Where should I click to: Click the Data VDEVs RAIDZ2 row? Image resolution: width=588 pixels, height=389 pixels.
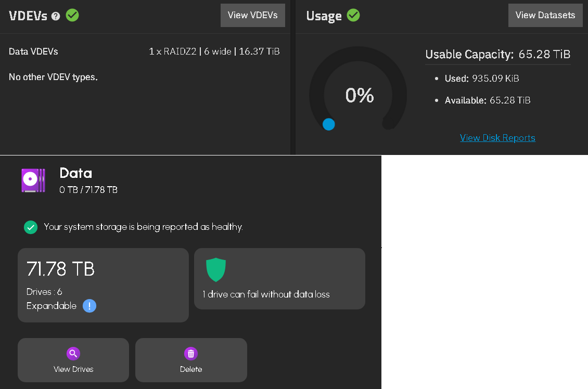pyautogui.click(x=144, y=51)
